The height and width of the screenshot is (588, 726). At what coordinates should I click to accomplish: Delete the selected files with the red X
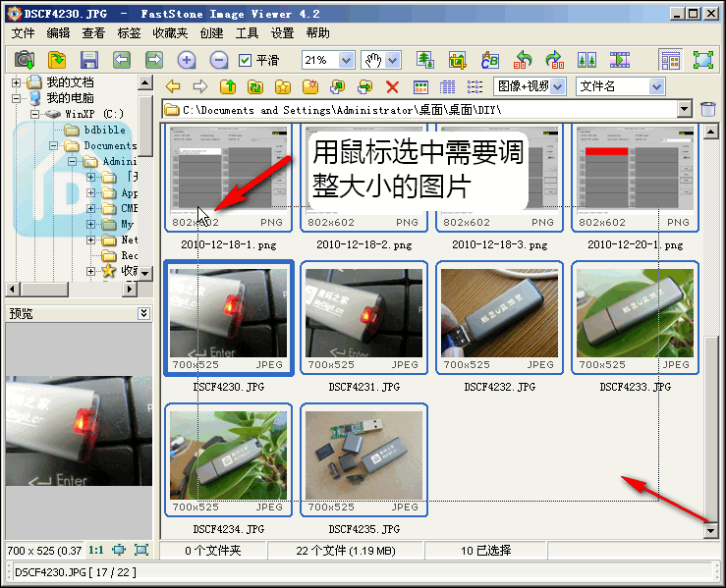tap(392, 86)
